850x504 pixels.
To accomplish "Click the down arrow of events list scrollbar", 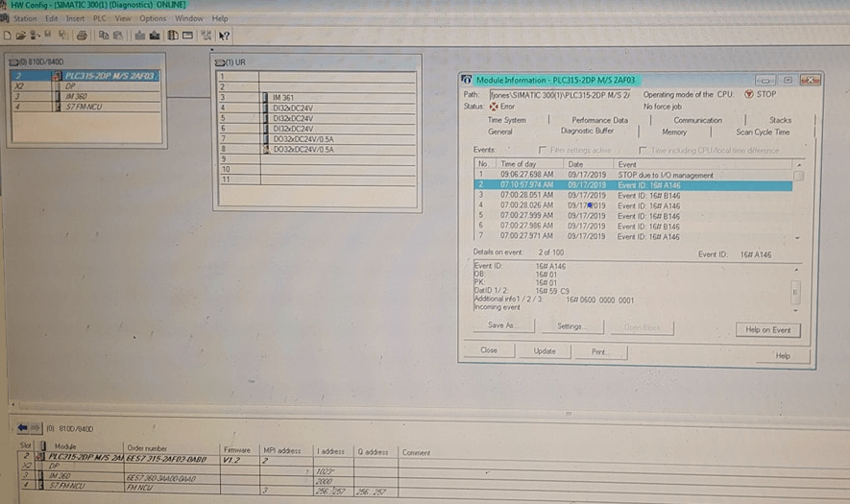I will coord(797,237).
